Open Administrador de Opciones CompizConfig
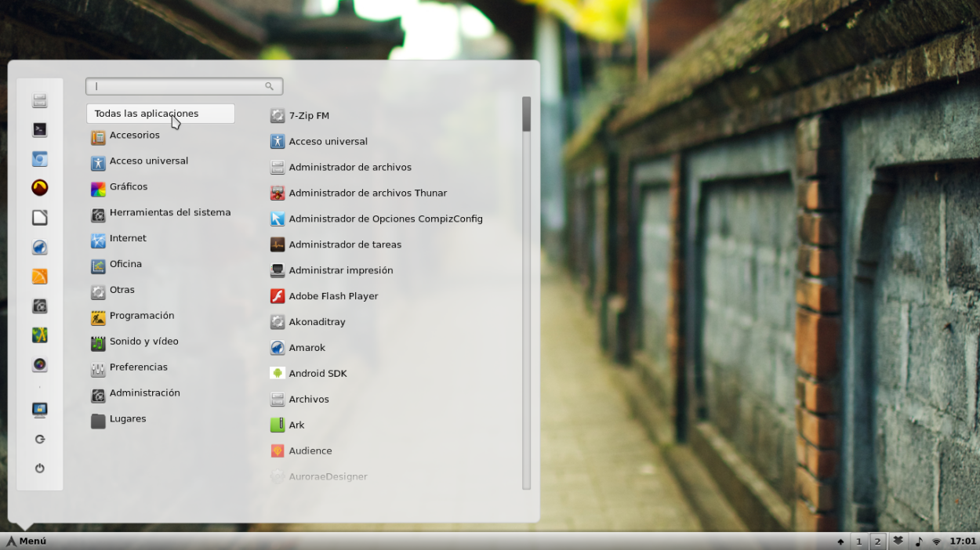The height and width of the screenshot is (550, 980). coord(376,219)
